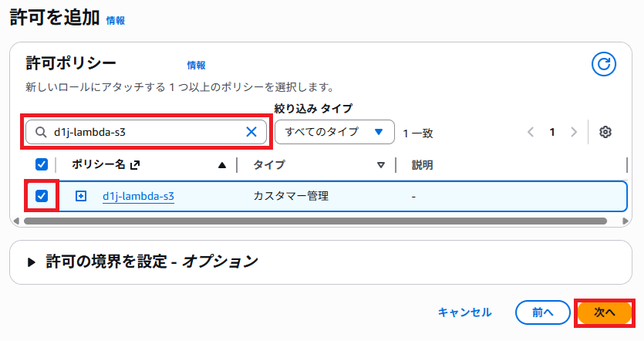Open the table preferences gear icon

pyautogui.click(x=605, y=132)
